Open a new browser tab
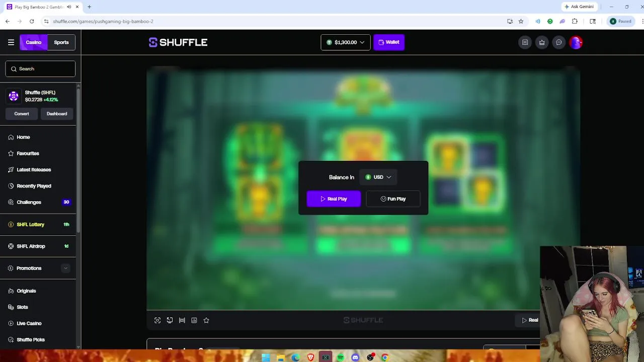The image size is (644, 362). coord(89,7)
